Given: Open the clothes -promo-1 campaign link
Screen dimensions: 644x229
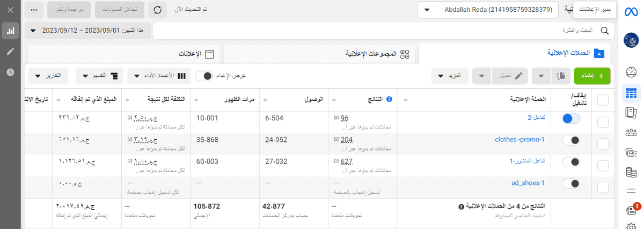Looking at the screenshot, I should pyautogui.click(x=519, y=140).
